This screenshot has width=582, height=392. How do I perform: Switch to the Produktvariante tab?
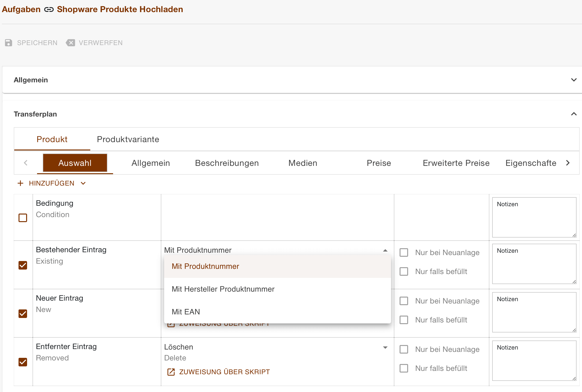click(128, 139)
